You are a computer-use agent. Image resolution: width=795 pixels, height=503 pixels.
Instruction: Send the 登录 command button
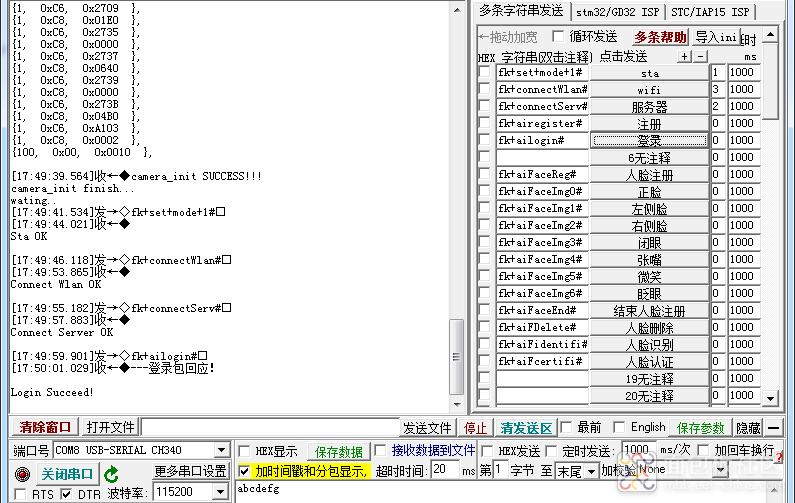pos(649,140)
